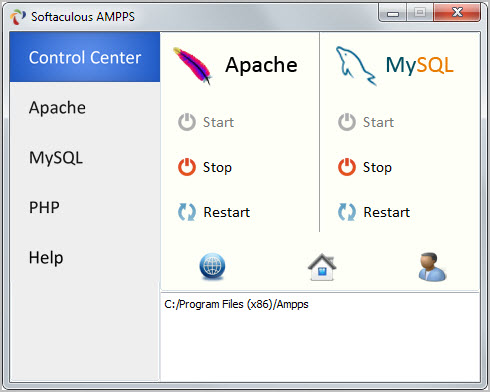Click the MySQL dolphin logo

coord(356,66)
